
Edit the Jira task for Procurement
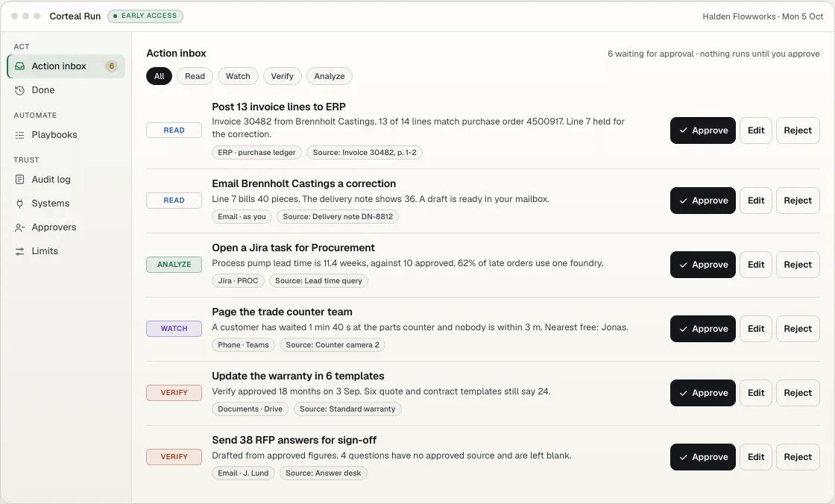pyautogui.click(x=756, y=265)
